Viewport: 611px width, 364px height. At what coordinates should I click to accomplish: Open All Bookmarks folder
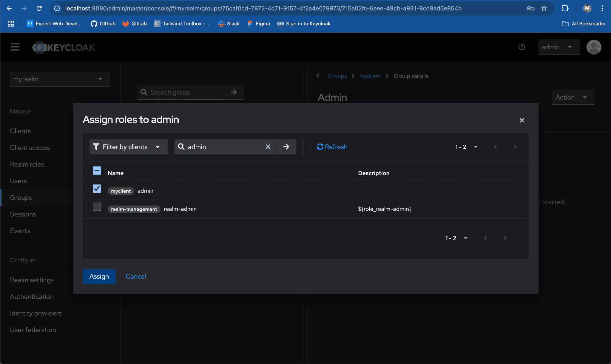click(x=583, y=24)
